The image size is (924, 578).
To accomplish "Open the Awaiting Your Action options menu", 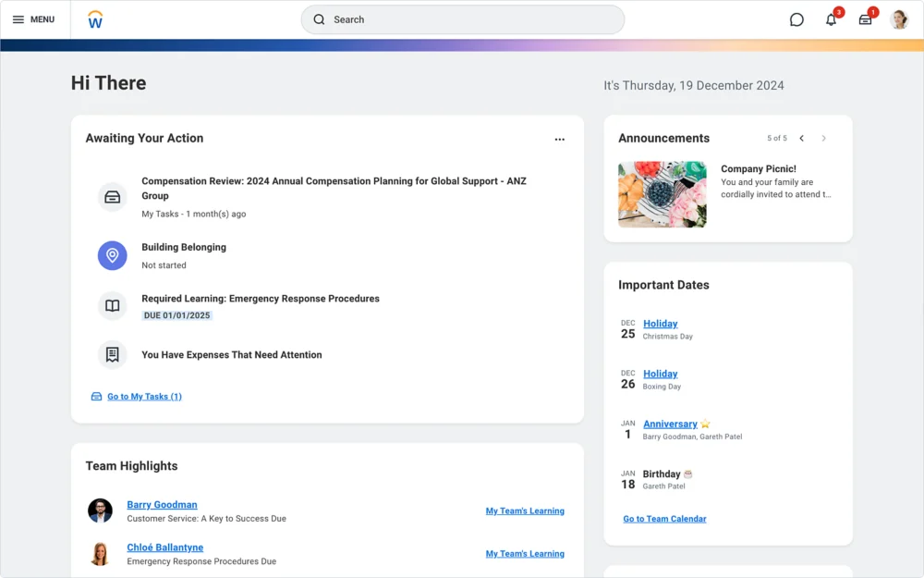I will [x=559, y=139].
